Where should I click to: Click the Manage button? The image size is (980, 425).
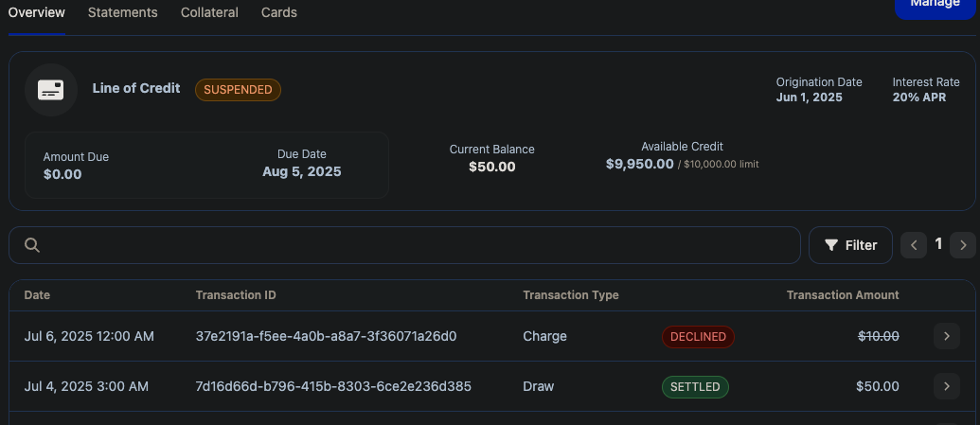[x=935, y=7]
